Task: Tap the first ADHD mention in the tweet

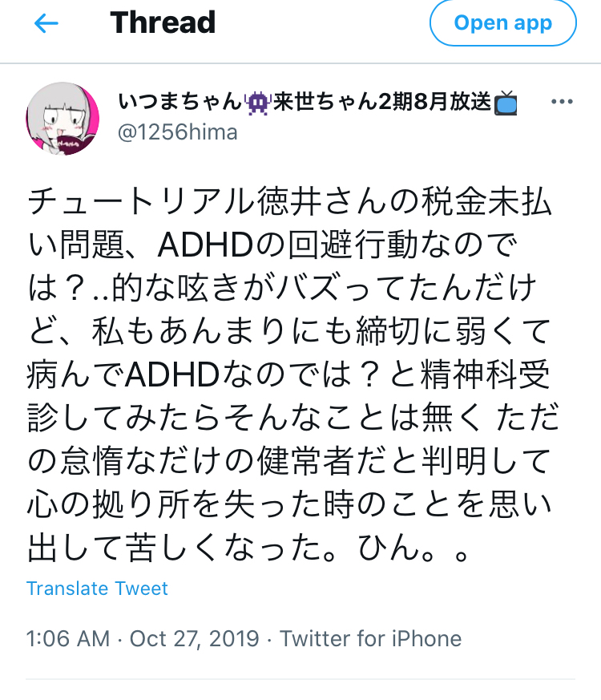Action: (x=205, y=245)
